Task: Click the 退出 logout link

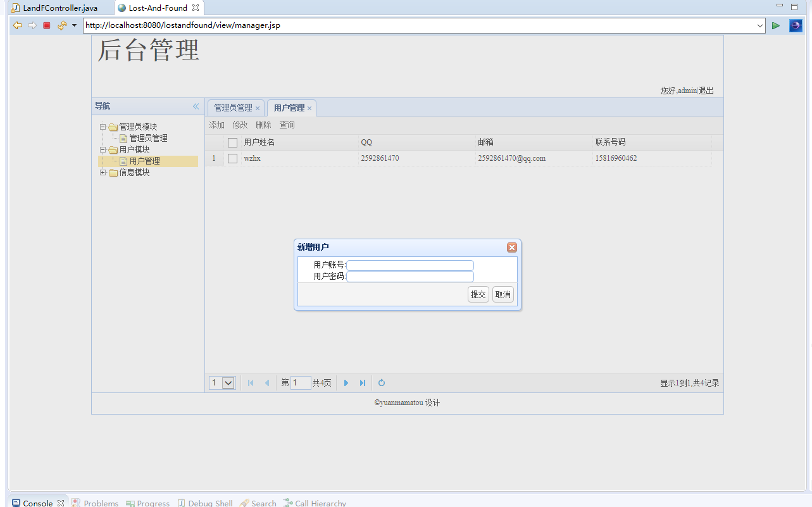Action: point(706,91)
